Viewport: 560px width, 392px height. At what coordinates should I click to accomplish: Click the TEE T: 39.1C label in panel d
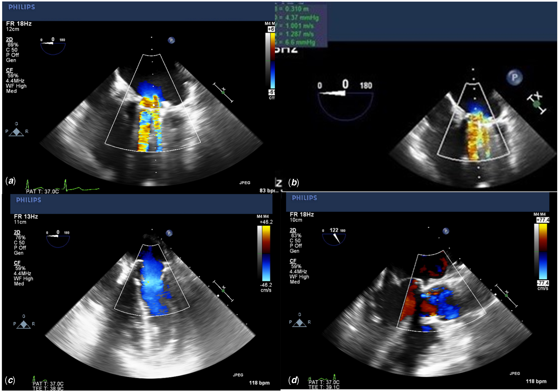point(324,387)
